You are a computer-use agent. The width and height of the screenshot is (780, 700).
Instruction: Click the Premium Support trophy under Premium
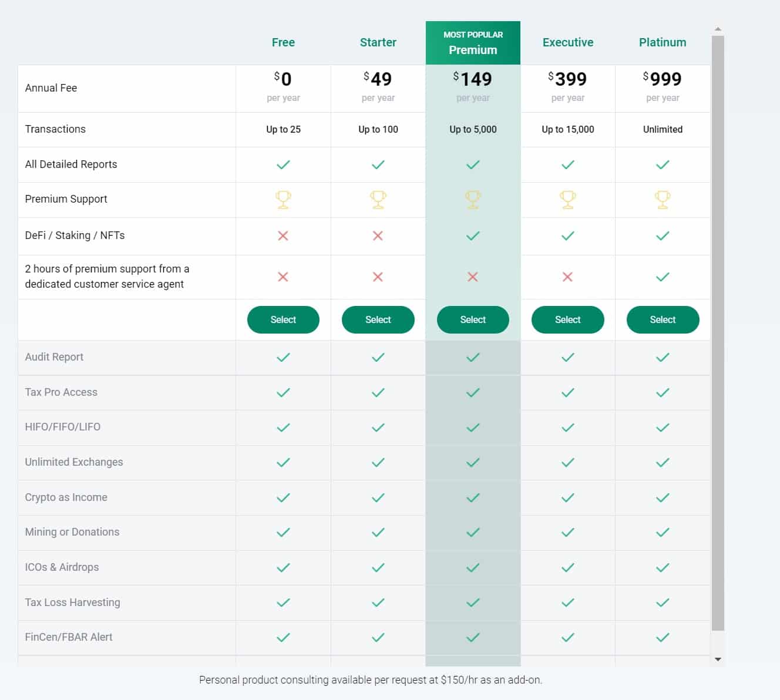(473, 200)
